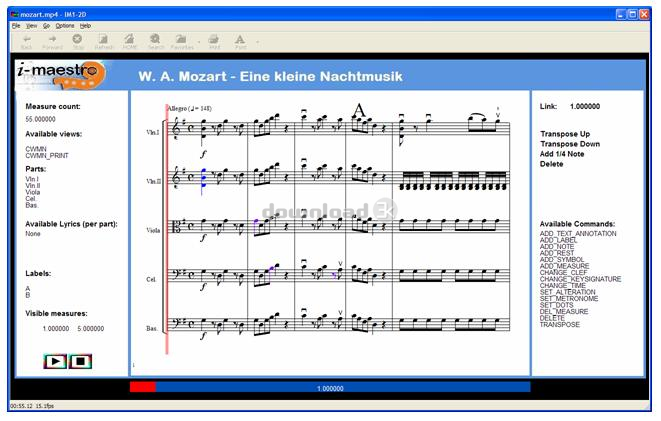This screenshot has width=661, height=421.
Task: Open the View menu
Action: pos(32,26)
